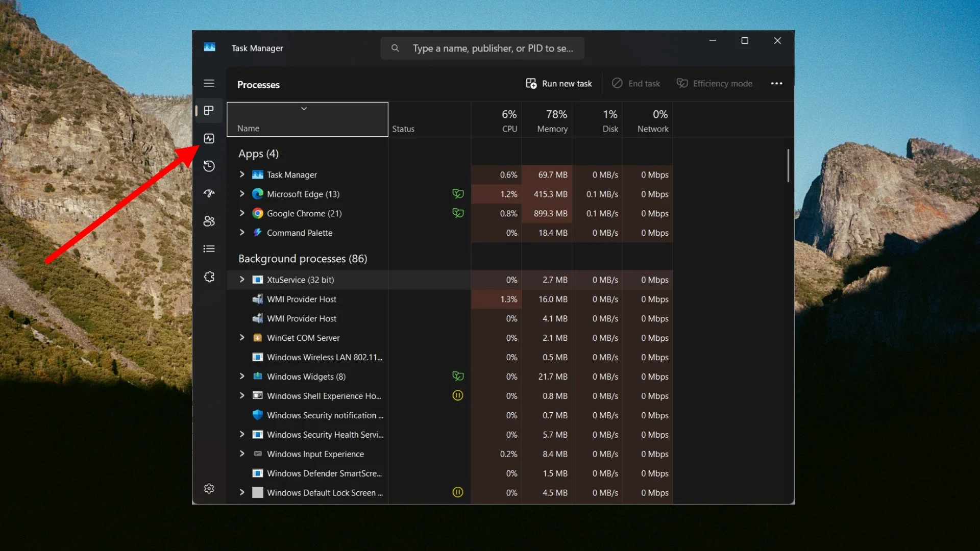
Task: Click End task
Action: (635, 83)
